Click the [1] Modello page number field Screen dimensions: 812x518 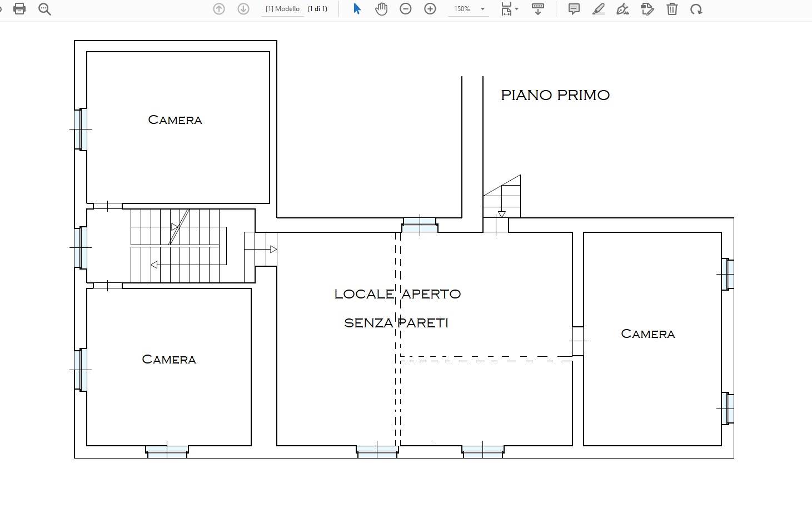pyautogui.click(x=282, y=9)
